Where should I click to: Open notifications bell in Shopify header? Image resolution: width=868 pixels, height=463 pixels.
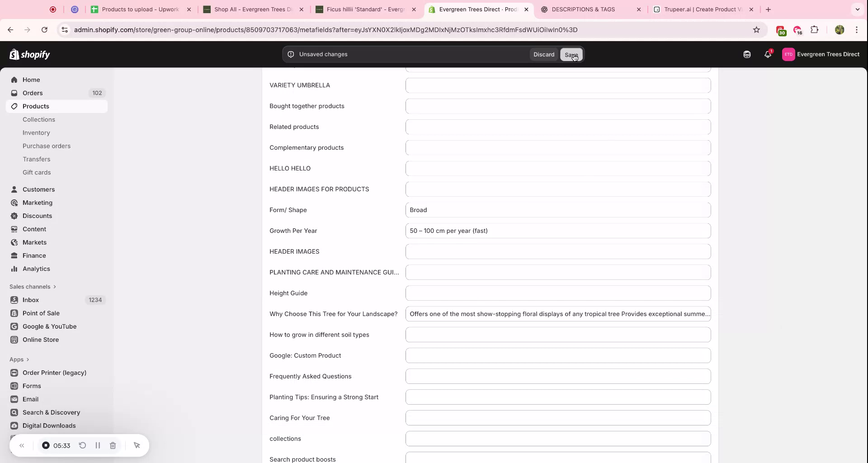(767, 54)
